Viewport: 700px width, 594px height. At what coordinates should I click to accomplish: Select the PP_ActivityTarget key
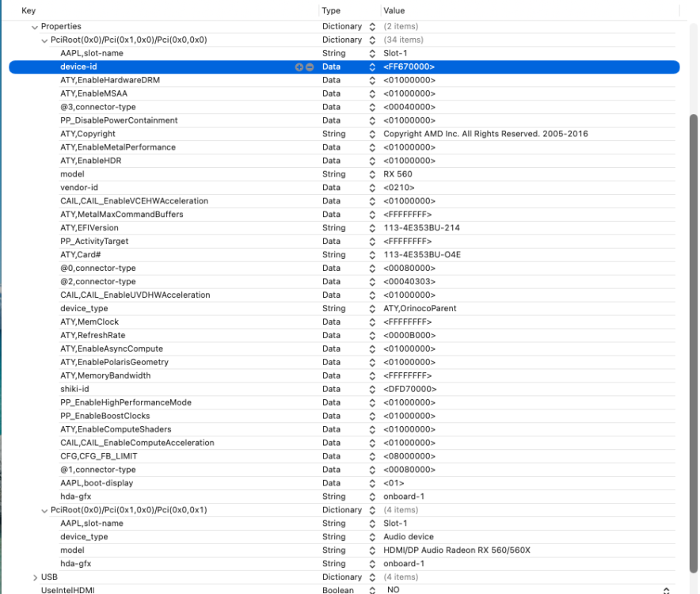pyautogui.click(x=94, y=242)
